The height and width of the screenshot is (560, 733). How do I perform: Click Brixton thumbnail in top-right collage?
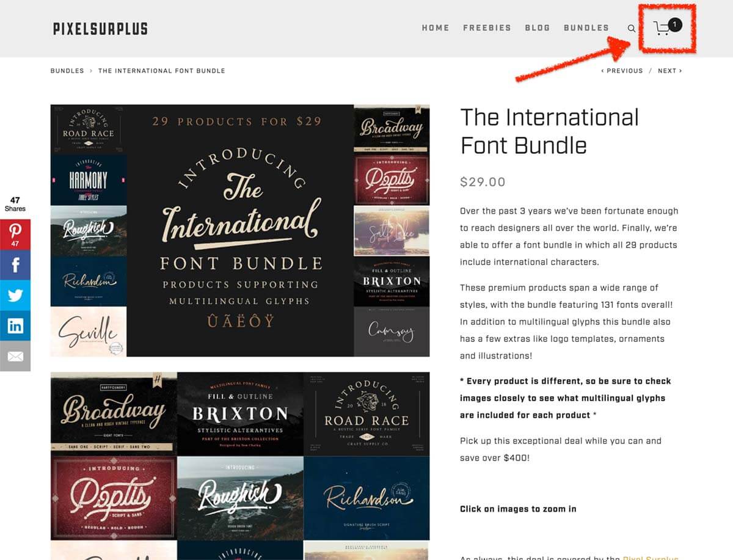(392, 281)
